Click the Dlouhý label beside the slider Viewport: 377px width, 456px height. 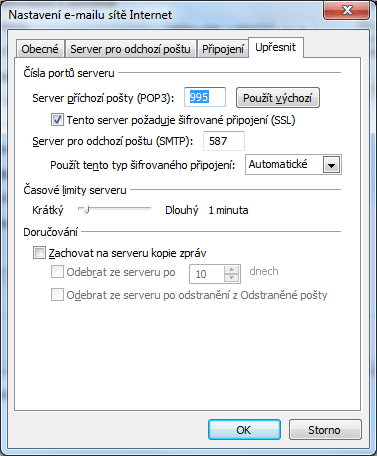[x=182, y=210]
